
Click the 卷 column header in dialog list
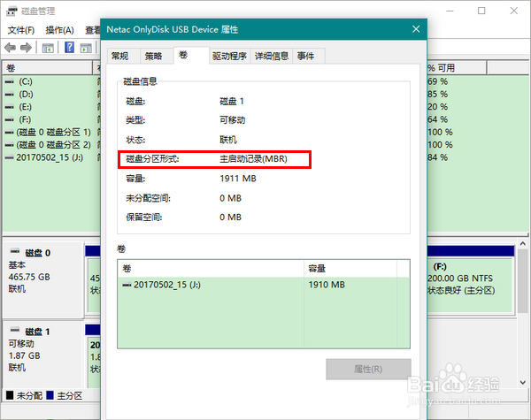pyautogui.click(x=211, y=269)
